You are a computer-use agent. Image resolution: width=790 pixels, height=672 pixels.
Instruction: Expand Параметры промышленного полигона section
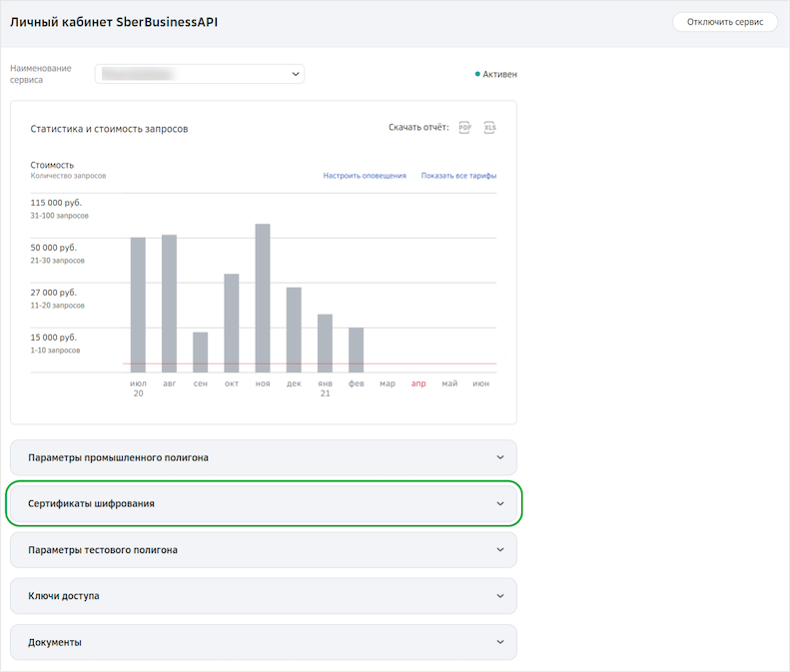click(x=264, y=457)
